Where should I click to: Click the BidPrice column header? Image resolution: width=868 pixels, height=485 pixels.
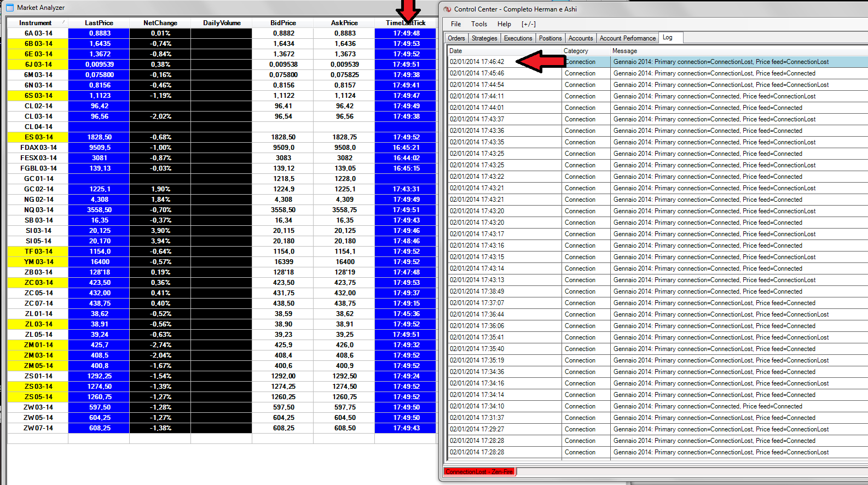(283, 23)
